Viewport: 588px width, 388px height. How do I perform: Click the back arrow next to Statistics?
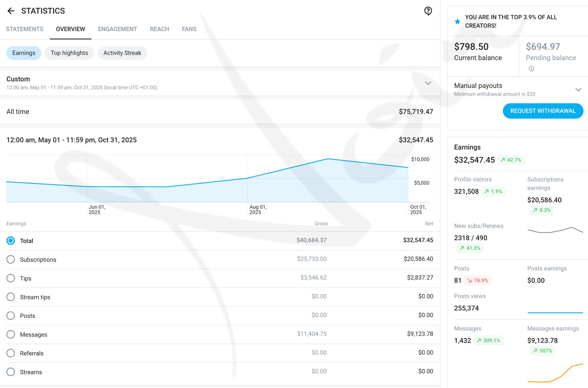tap(11, 11)
